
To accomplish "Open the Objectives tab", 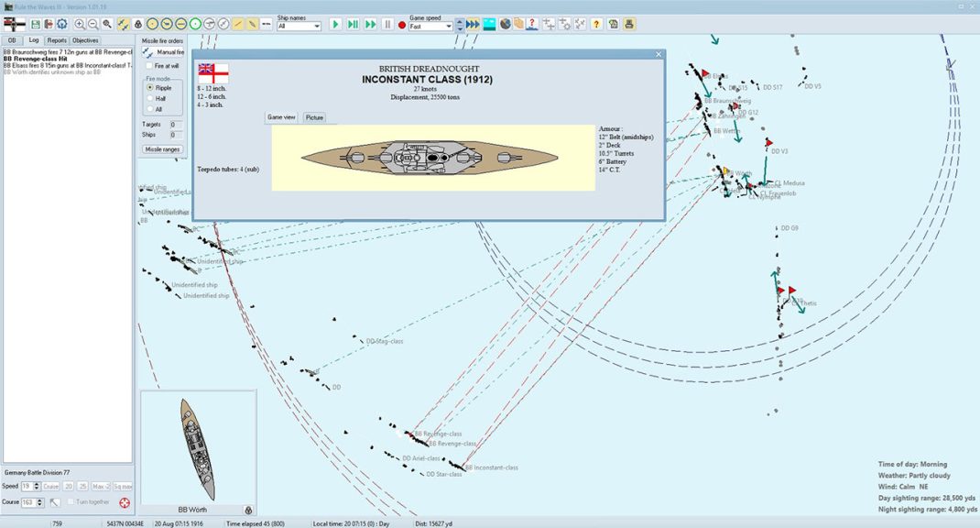I will [85, 40].
